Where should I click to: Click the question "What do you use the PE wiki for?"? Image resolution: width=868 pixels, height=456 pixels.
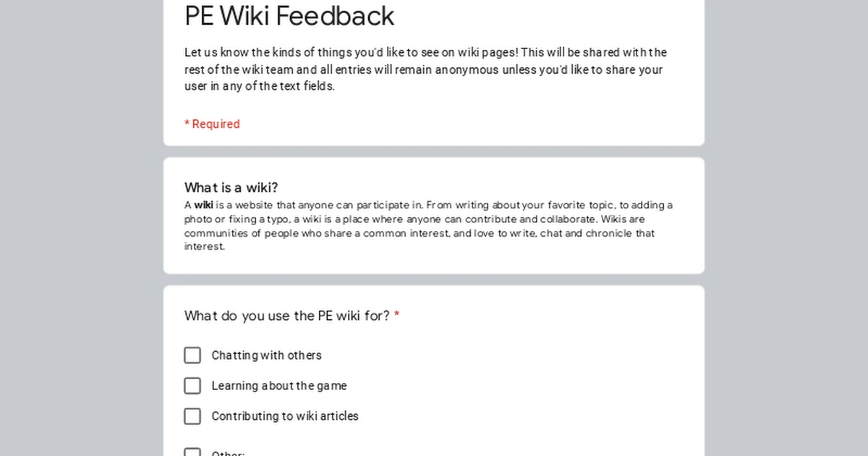click(x=286, y=316)
